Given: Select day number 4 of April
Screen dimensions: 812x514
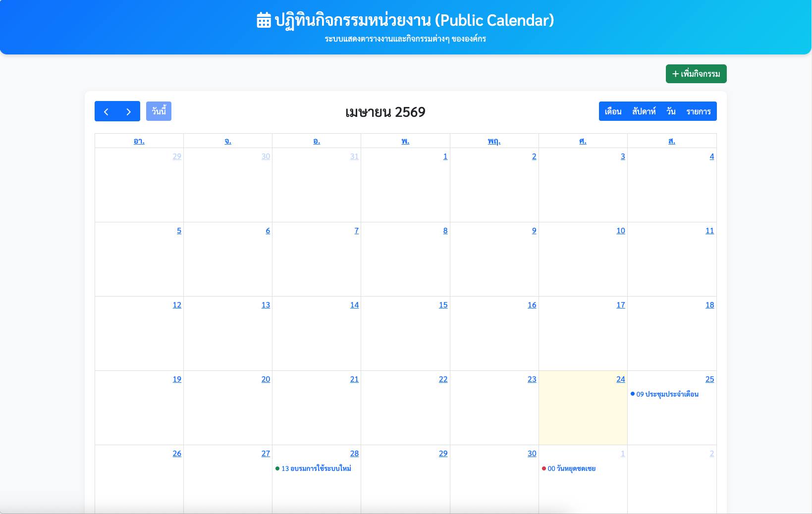Looking at the screenshot, I should coord(712,156).
